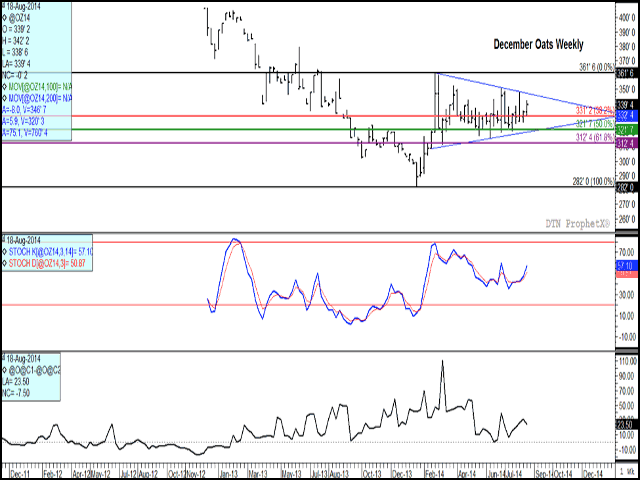This screenshot has height=480, width=640.
Task: Select the 18-Aug-2014 date in stochastic legend
Action: 23,239
